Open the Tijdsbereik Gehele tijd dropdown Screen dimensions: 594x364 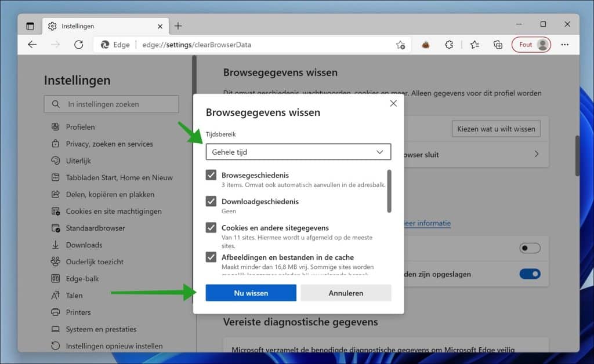pos(299,152)
